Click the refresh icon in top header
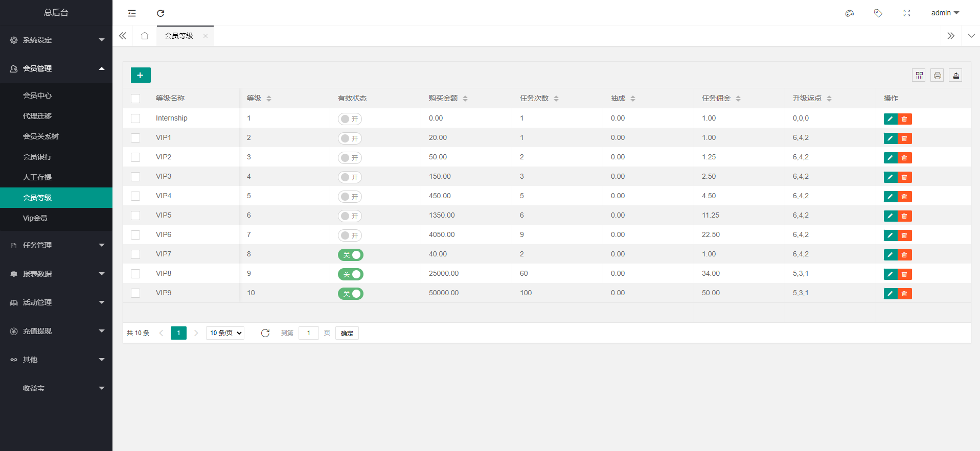Image resolution: width=980 pixels, height=451 pixels. coord(161,13)
